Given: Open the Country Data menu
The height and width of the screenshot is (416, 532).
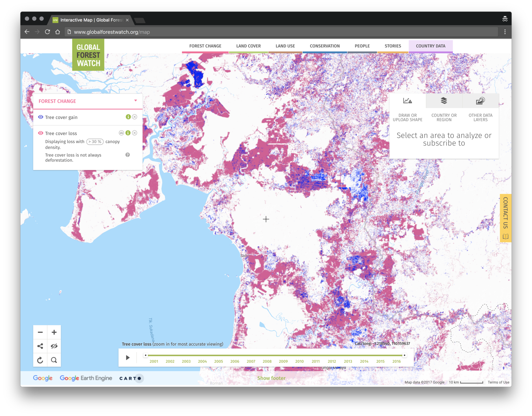Looking at the screenshot, I should point(430,46).
